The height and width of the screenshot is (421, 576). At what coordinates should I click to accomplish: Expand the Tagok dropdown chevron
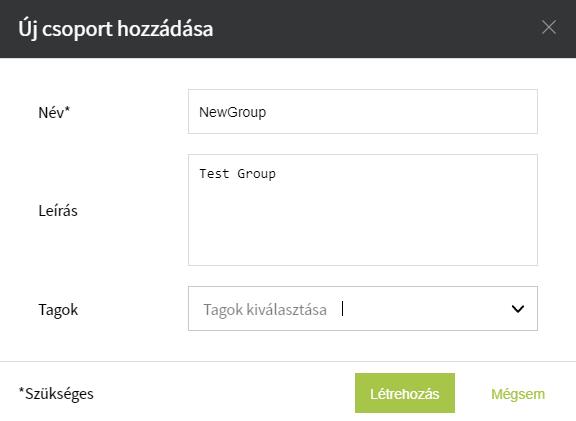point(518,309)
